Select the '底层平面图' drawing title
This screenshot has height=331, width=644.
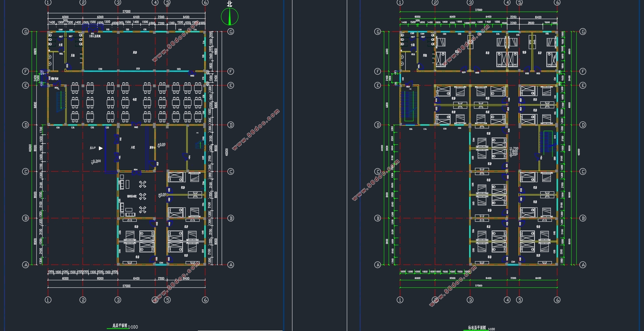119,326
